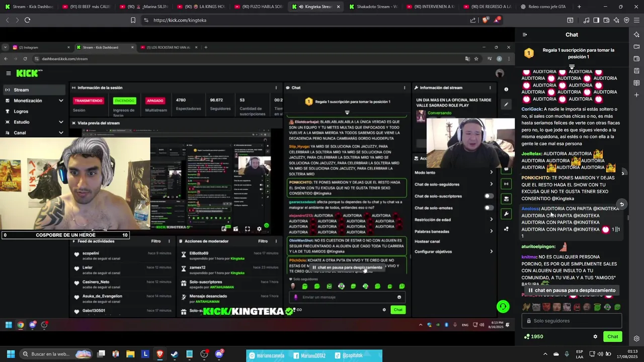The height and width of the screenshot is (362, 644).
Task: Expand the Monetización section in the dashboard sidebar
Action: (61, 101)
